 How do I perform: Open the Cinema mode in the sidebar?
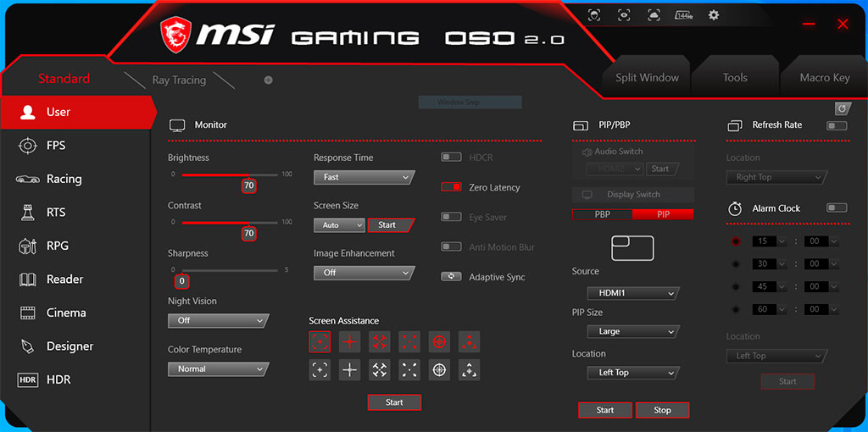[x=75, y=313]
